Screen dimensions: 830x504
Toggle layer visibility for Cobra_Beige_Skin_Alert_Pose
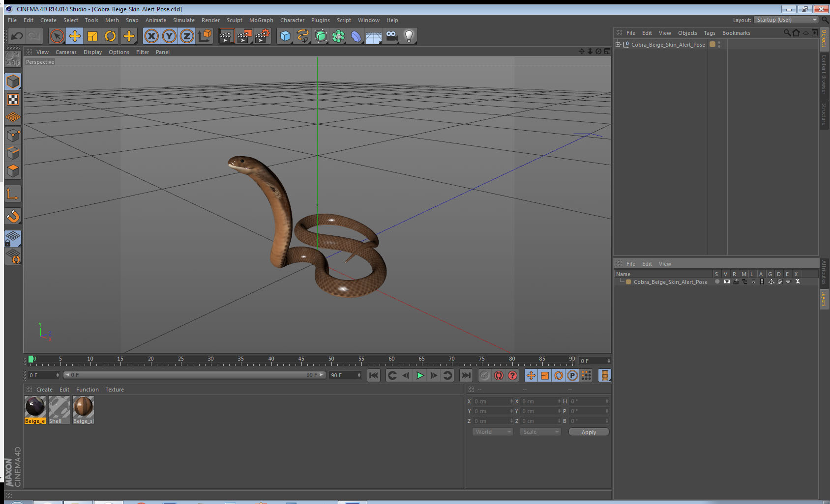[727, 282]
